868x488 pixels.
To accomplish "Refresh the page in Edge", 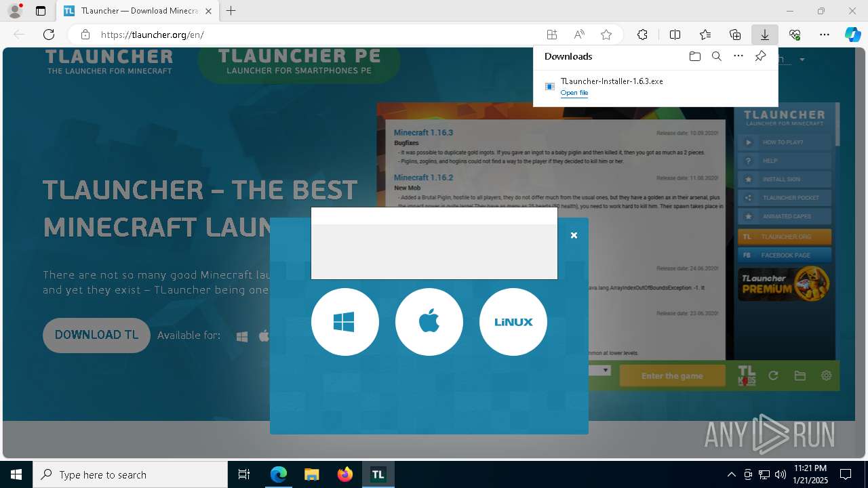I will tap(49, 35).
